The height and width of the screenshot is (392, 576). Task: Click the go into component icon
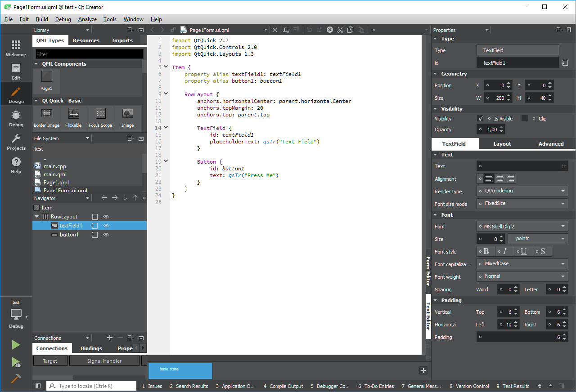click(286, 30)
